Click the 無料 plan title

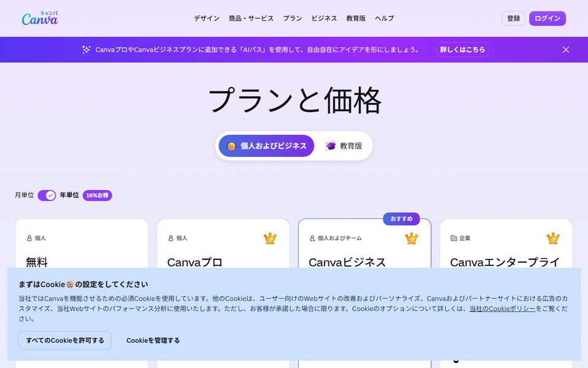coord(37,262)
